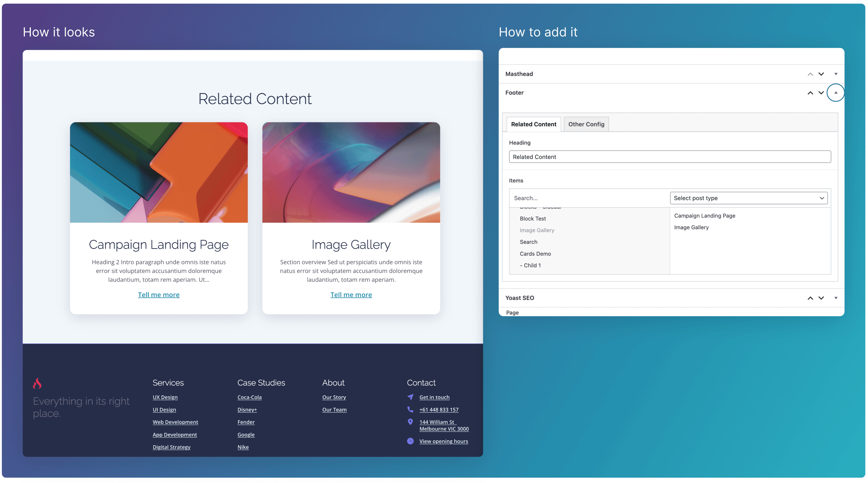Move Footer panel up arrow
Screen dimensions: 868x483
pos(810,93)
